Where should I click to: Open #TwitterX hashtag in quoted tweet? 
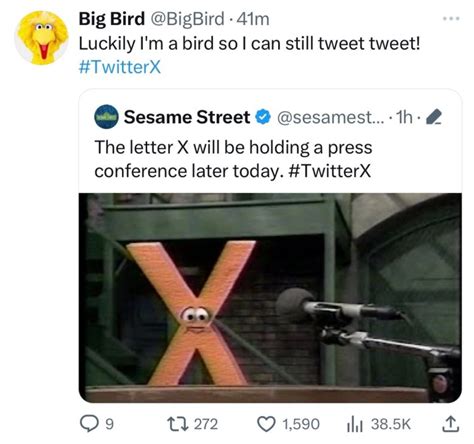coord(328,171)
